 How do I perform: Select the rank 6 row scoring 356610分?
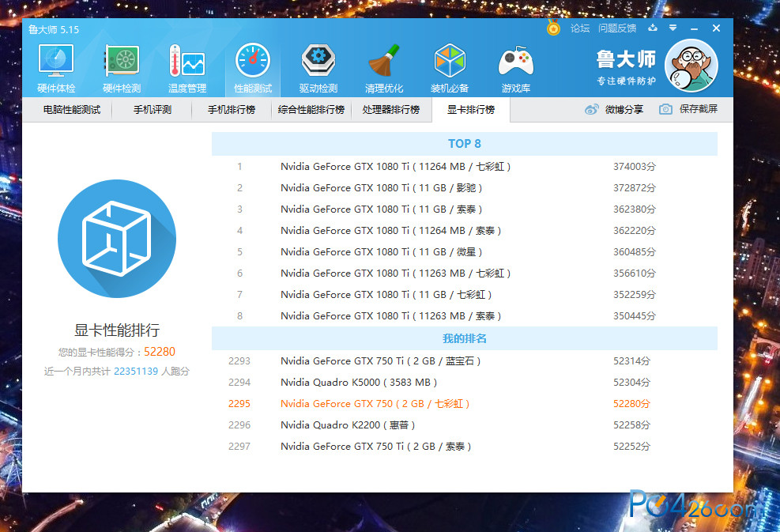[465, 274]
